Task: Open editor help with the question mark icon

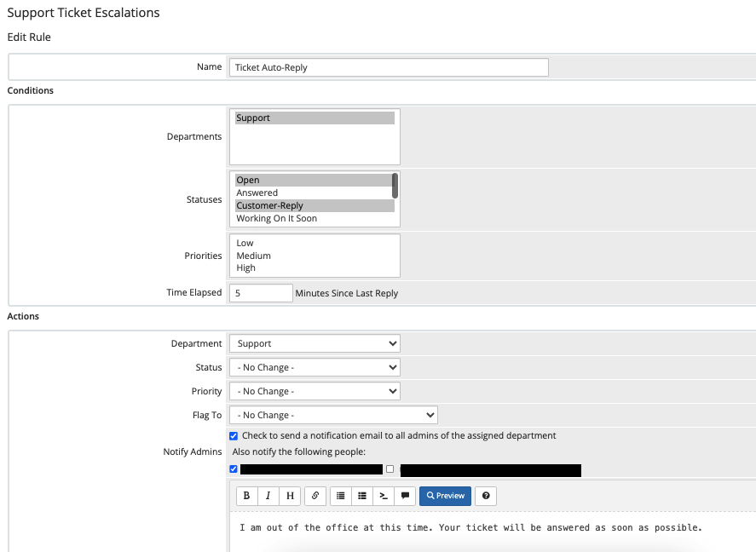Action: pos(486,496)
